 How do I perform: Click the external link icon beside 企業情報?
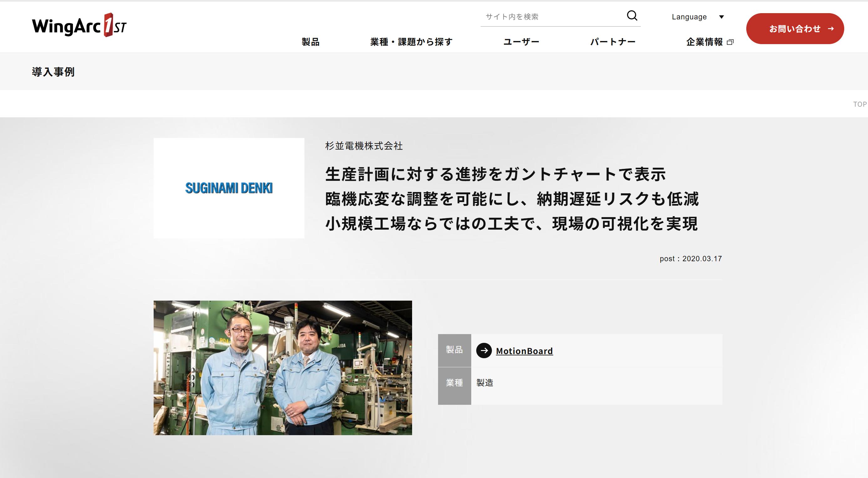click(x=730, y=42)
